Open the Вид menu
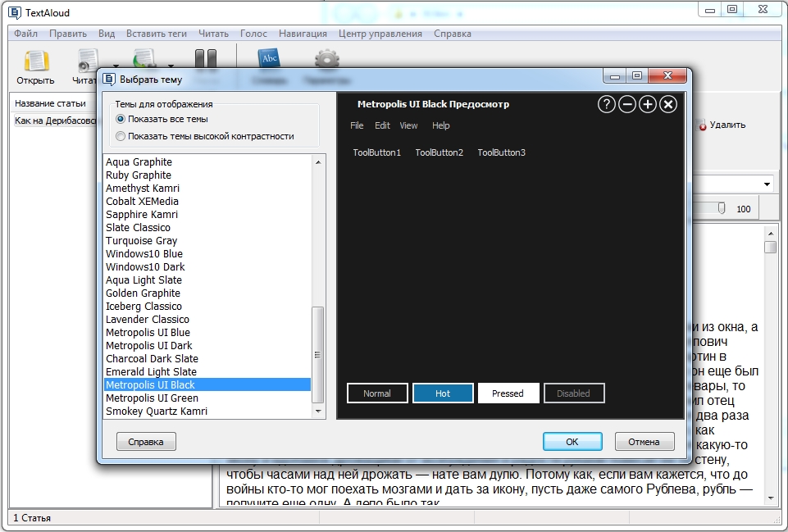 [107, 34]
